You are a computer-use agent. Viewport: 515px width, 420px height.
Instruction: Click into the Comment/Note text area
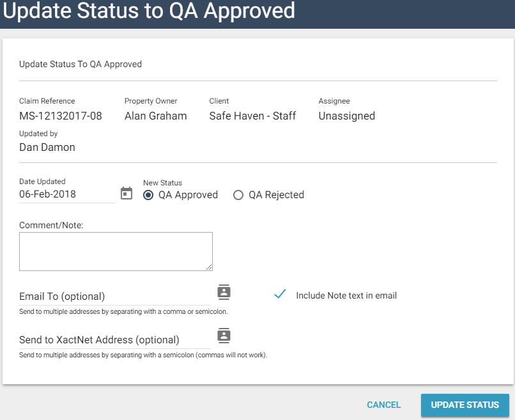[x=116, y=251]
